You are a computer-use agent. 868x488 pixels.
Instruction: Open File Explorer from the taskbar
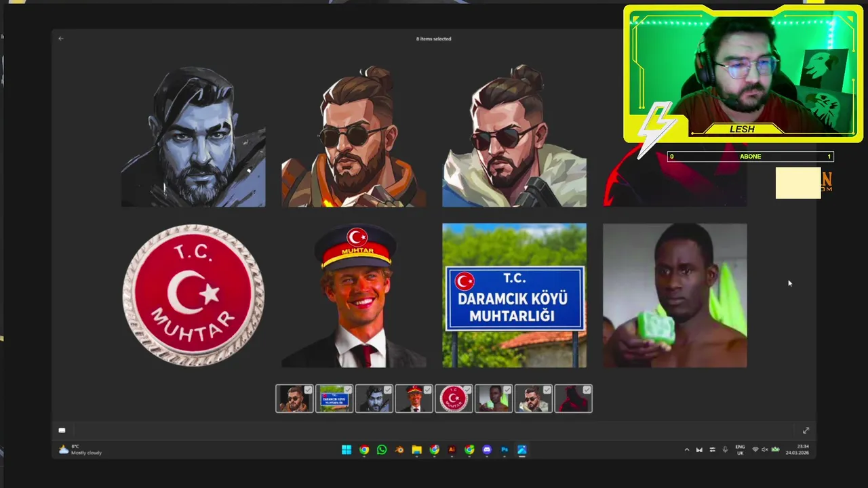click(417, 450)
